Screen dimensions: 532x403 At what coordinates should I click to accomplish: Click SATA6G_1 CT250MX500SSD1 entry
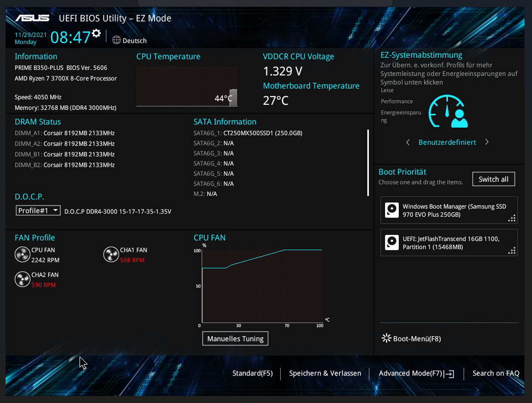[x=248, y=133]
